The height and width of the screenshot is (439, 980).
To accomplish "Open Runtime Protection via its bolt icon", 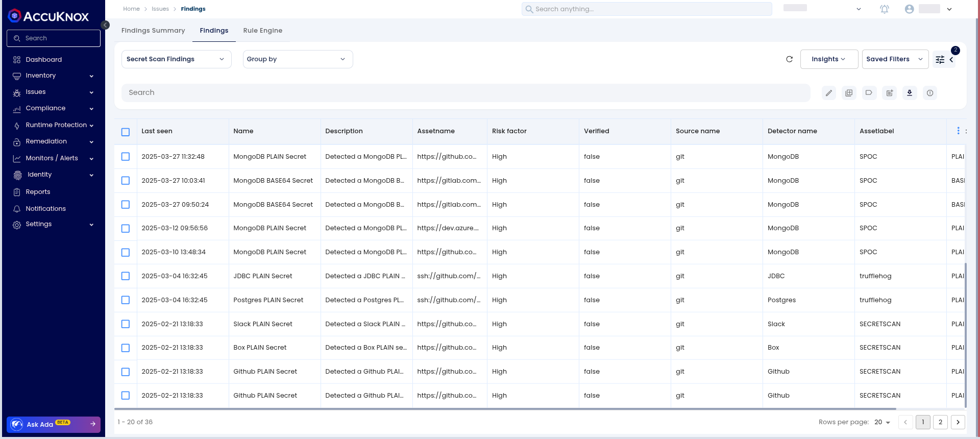I will click(17, 126).
